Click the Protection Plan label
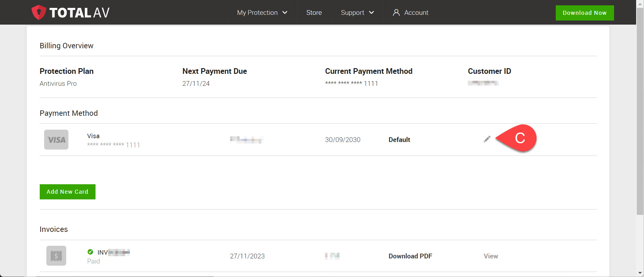 point(67,71)
